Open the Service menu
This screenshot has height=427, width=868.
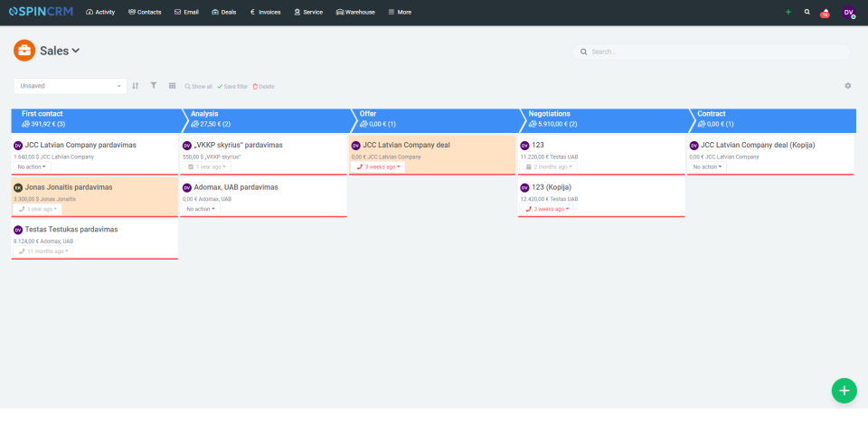point(308,12)
